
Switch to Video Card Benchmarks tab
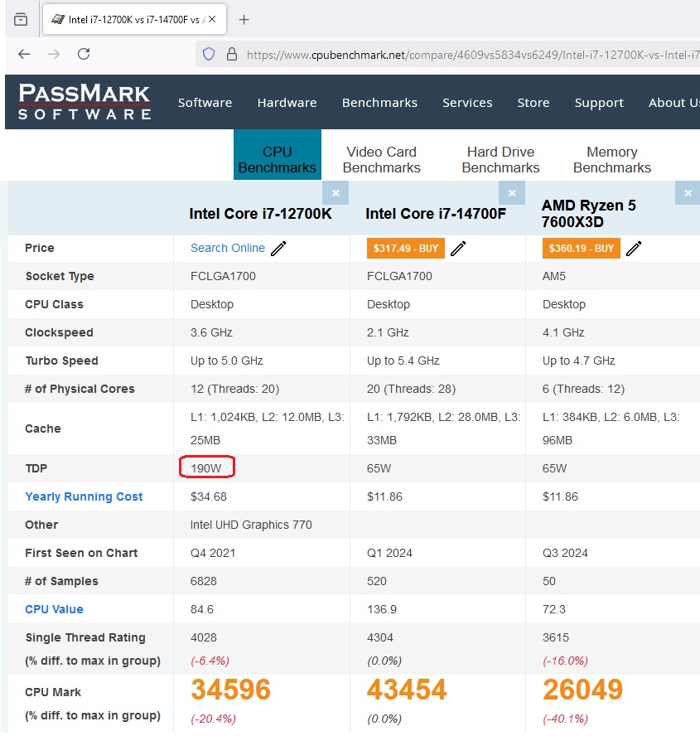pyautogui.click(x=381, y=159)
